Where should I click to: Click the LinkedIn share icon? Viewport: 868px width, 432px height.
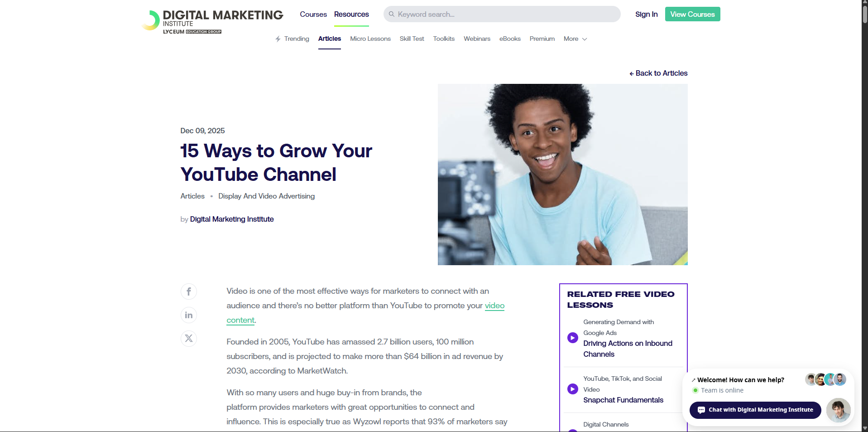[x=189, y=315]
